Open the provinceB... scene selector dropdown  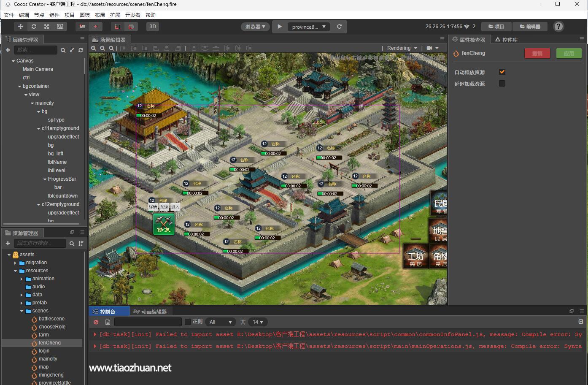pyautogui.click(x=309, y=27)
